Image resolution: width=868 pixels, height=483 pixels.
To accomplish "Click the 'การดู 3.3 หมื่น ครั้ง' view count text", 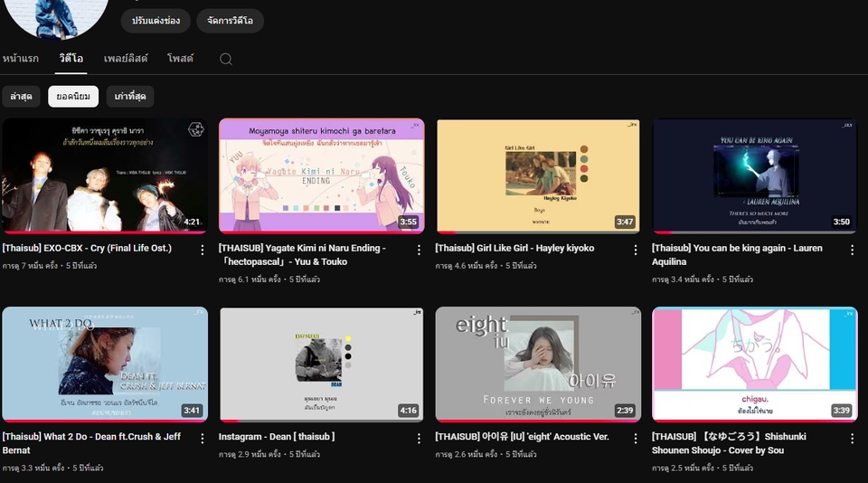I will pyautogui.click(x=33, y=468).
